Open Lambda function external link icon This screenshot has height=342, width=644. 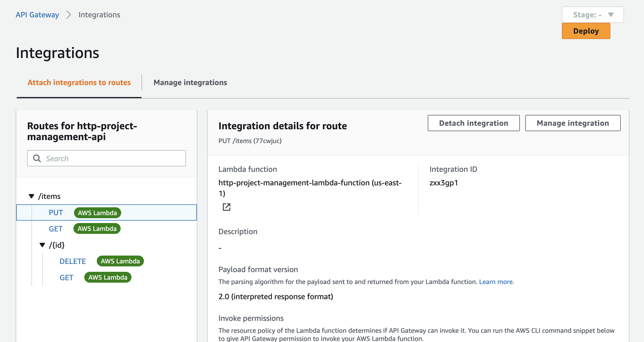click(x=226, y=207)
